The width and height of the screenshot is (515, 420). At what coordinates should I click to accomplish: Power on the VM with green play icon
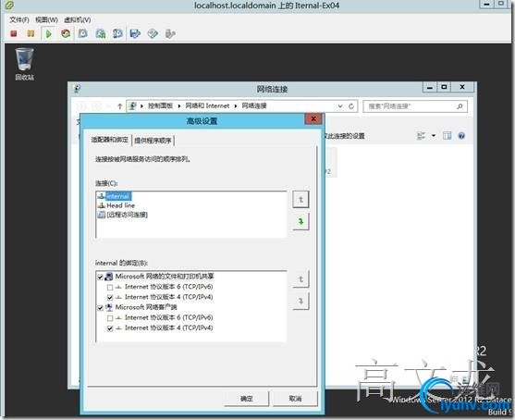pyautogui.click(x=49, y=33)
